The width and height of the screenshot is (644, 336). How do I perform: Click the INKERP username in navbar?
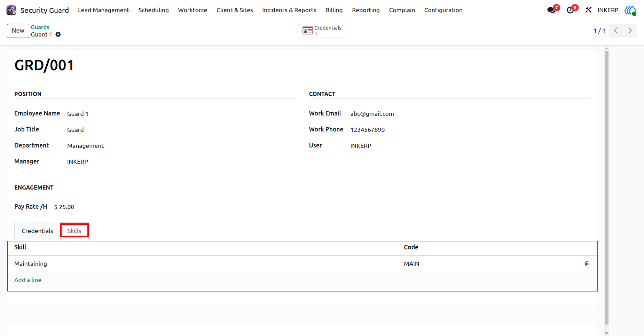pos(608,10)
